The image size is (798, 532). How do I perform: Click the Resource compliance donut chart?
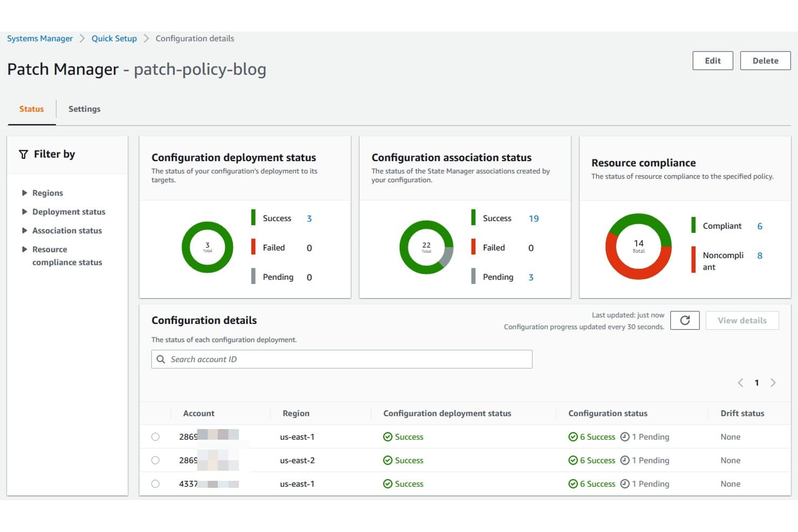[638, 246]
